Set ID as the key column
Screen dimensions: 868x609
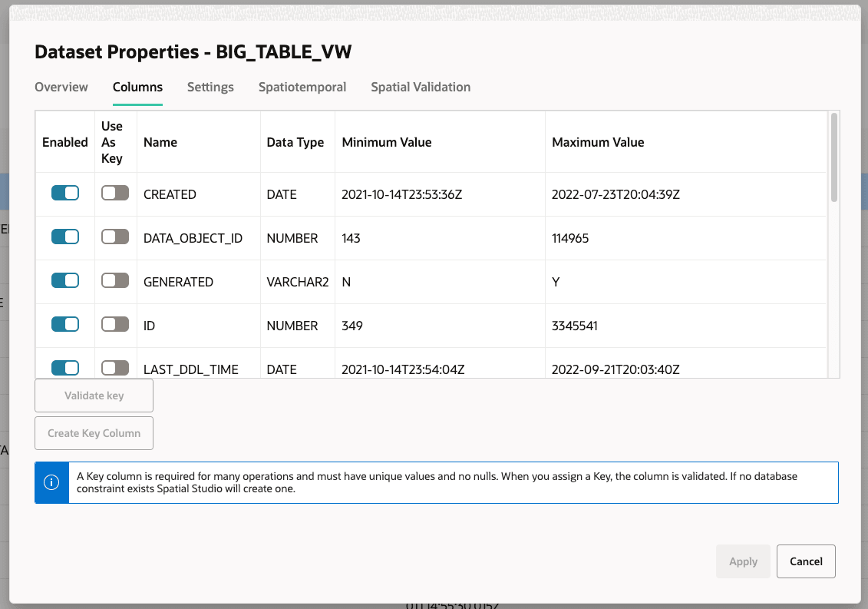click(115, 324)
